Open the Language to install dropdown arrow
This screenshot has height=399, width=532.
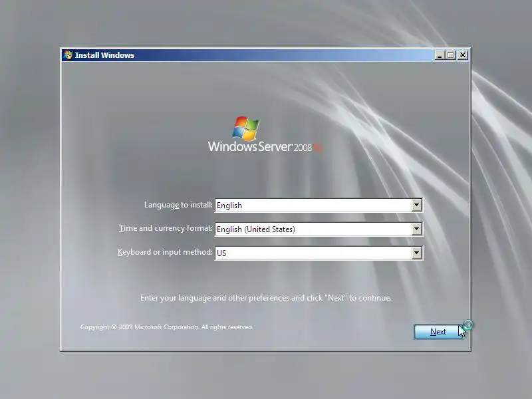(417, 205)
